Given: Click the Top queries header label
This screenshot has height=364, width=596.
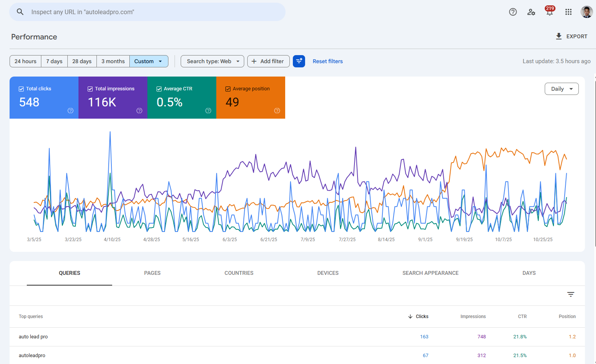Looking at the screenshot, I should (x=31, y=317).
